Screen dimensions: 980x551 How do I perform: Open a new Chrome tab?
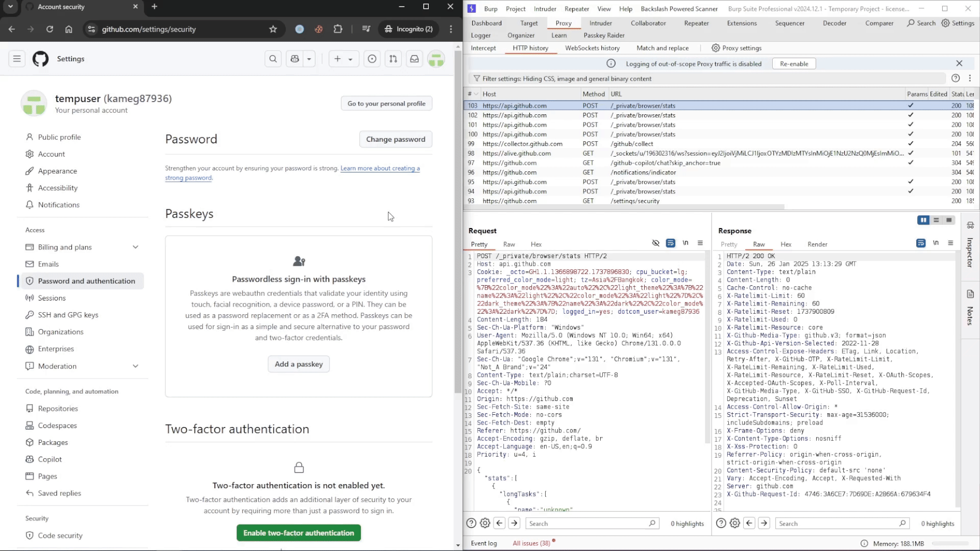(x=155, y=7)
